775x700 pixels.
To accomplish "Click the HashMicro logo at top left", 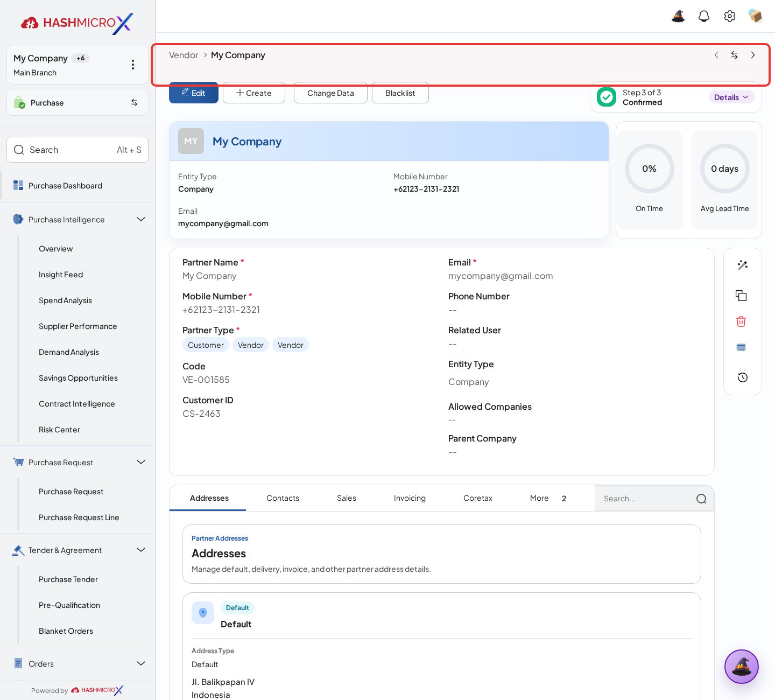I will point(77,23).
